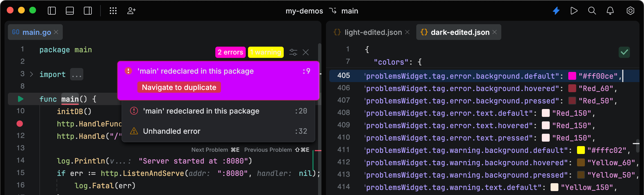
Task: Open the settings hexagon icon
Action: (630, 11)
